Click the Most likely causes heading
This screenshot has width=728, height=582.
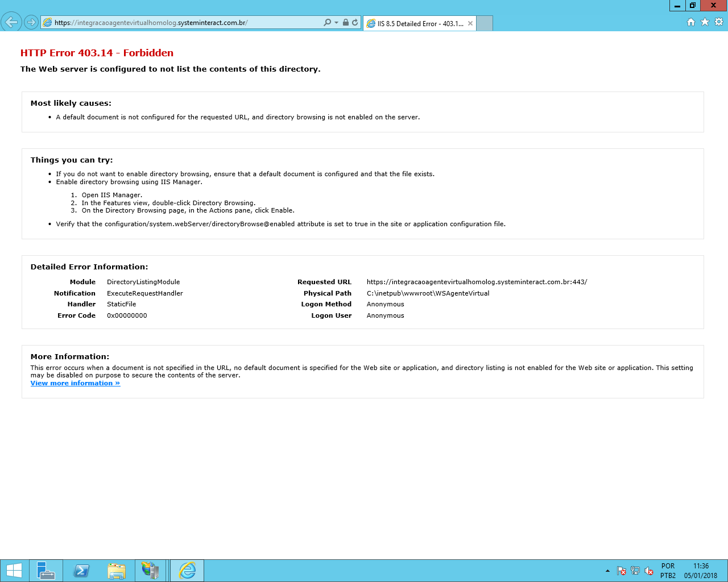click(71, 103)
